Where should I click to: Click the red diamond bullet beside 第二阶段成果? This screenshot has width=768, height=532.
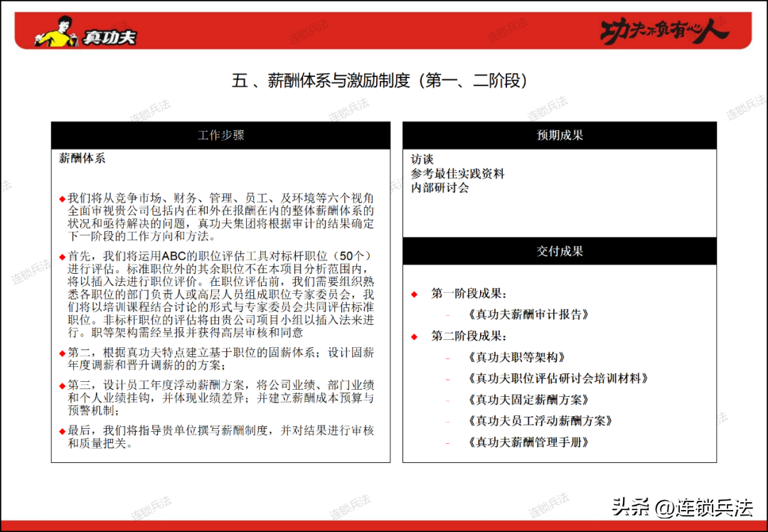point(415,337)
